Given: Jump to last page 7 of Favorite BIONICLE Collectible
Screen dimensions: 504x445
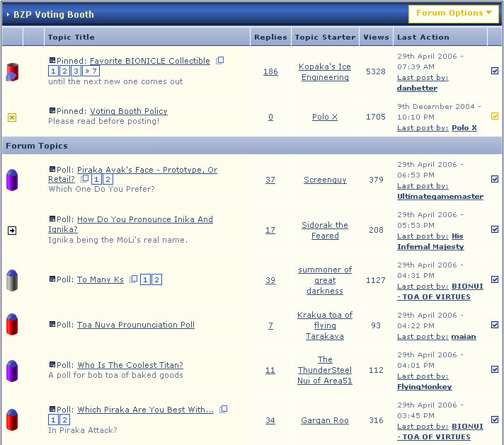Looking at the screenshot, I should 91,71.
